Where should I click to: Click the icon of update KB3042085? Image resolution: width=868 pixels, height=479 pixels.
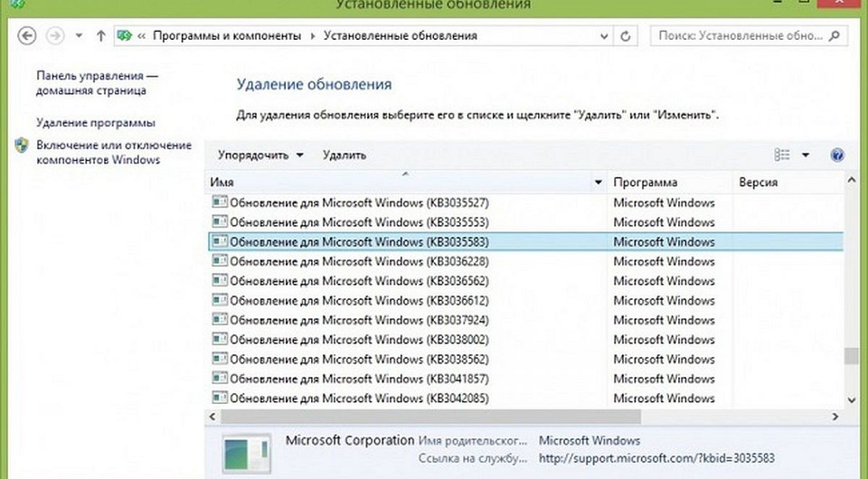220,397
